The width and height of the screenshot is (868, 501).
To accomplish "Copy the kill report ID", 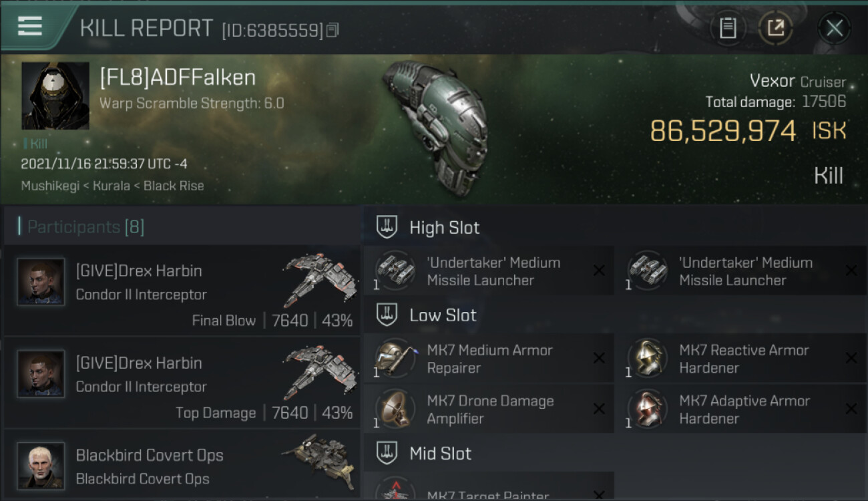I will pyautogui.click(x=333, y=30).
